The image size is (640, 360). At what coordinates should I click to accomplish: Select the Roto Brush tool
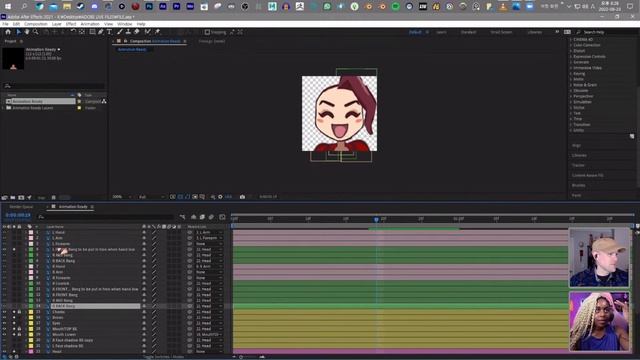pos(147,32)
